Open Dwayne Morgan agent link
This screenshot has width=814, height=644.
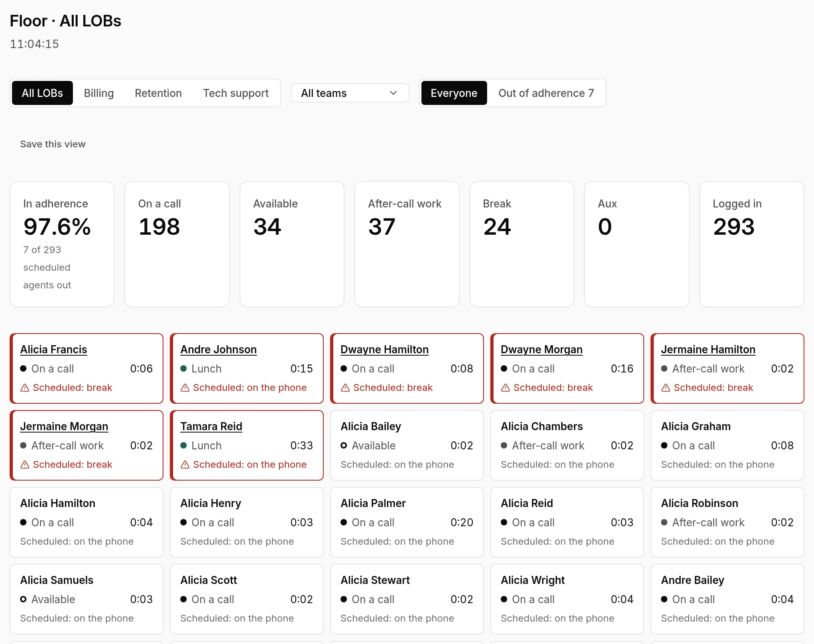542,349
